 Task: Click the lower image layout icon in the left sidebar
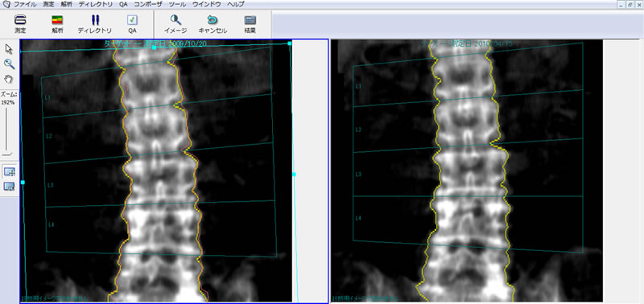[x=9, y=187]
